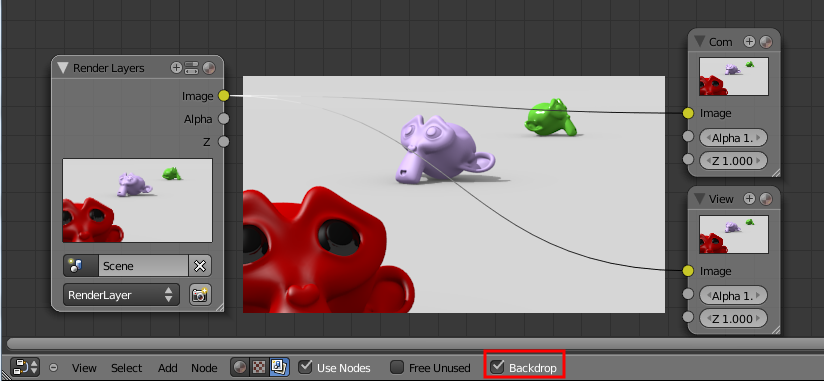Screen dimensions: 824x381
Task: Toggle the Viewer node preview sphere icon
Action: [766, 199]
